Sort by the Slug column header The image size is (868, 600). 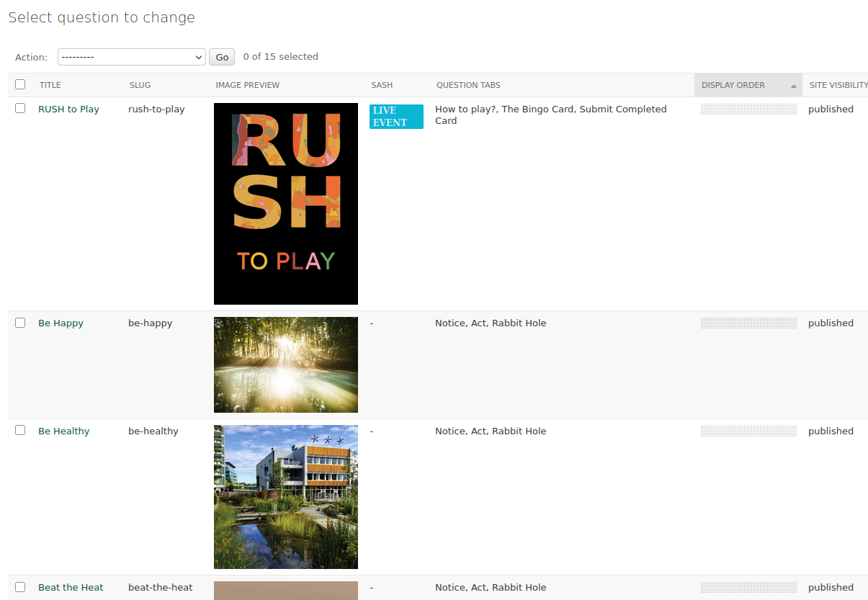140,85
